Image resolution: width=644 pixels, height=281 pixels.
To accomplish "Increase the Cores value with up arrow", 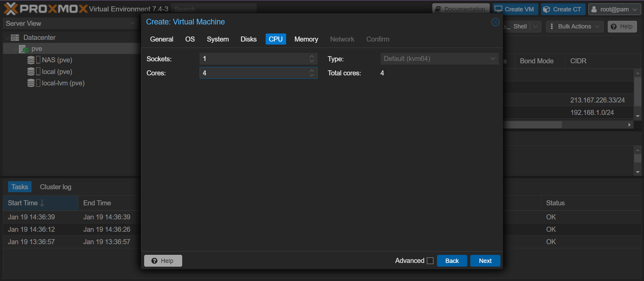I will click(312, 70).
